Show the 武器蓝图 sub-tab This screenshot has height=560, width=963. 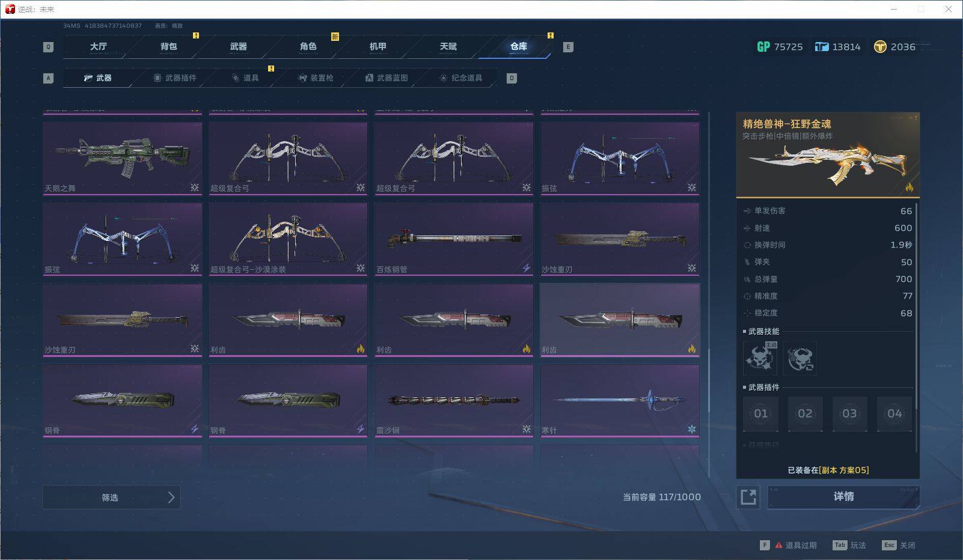(387, 78)
